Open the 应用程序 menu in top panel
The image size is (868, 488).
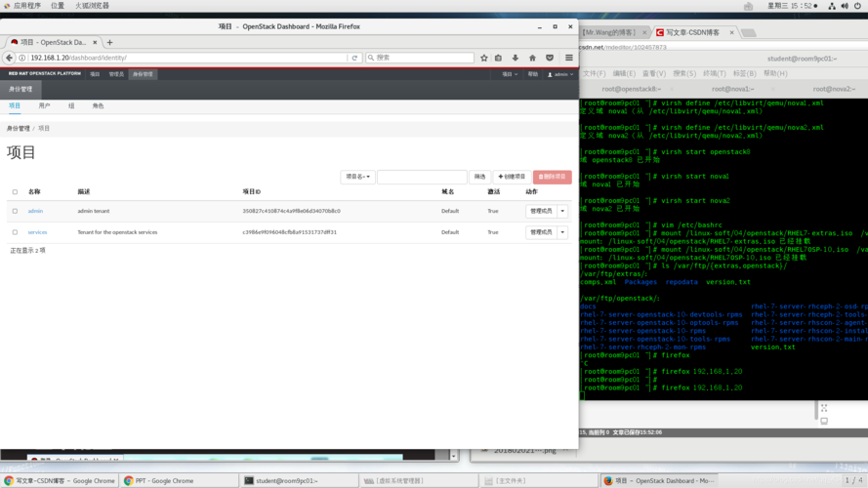26,6
